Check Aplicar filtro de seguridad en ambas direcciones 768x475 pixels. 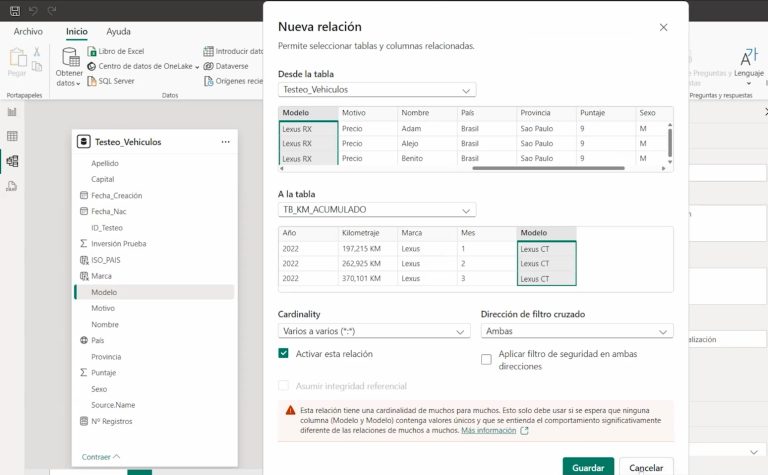[486, 359]
